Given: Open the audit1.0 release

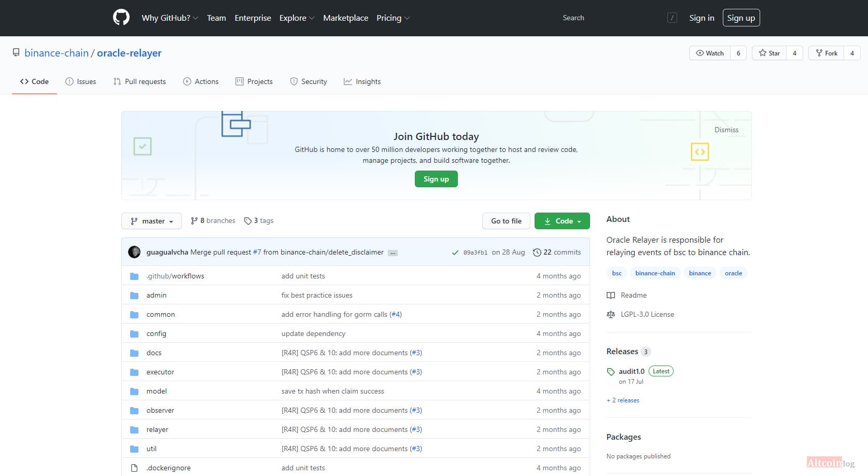Looking at the screenshot, I should [632, 371].
